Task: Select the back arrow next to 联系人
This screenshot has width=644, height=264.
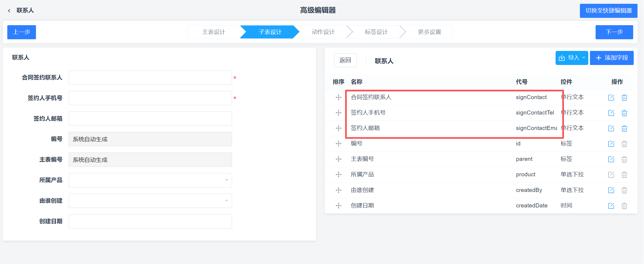Action: click(9, 10)
